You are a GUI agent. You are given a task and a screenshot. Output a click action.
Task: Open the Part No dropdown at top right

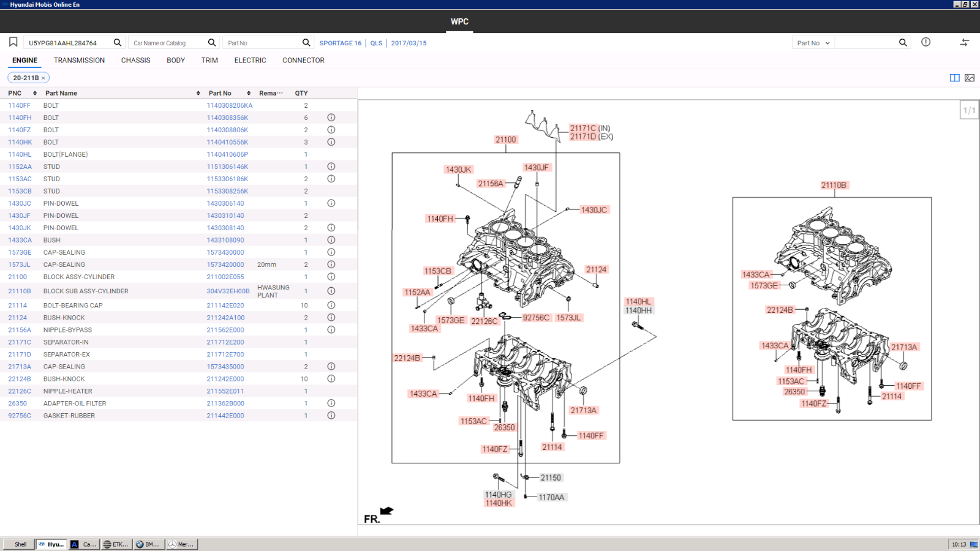click(813, 43)
